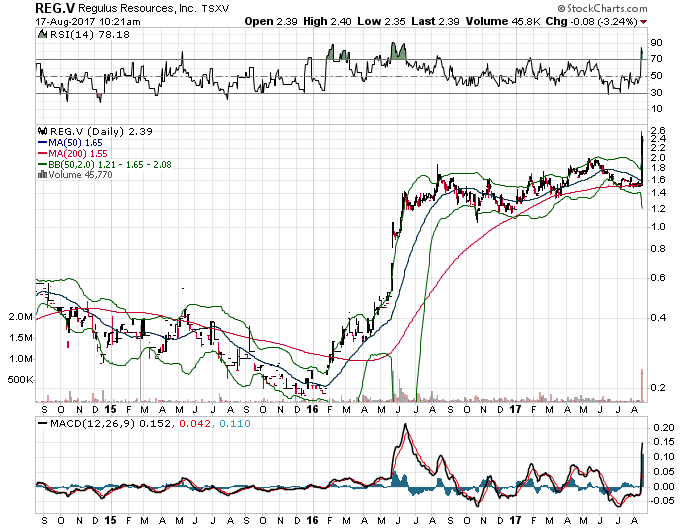Viewport: 682px width, 531px height.
Task: Click the Volume bars legend icon
Action: (x=41, y=176)
